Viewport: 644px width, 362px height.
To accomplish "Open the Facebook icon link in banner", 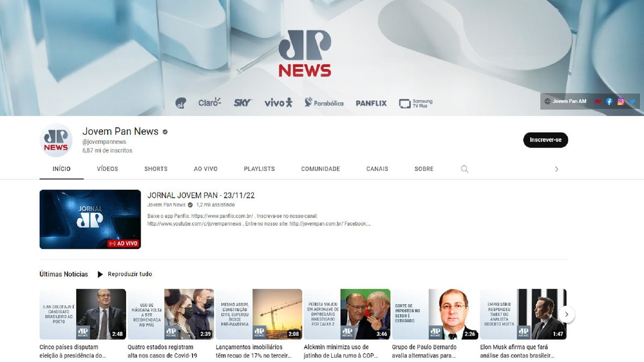I will [609, 101].
